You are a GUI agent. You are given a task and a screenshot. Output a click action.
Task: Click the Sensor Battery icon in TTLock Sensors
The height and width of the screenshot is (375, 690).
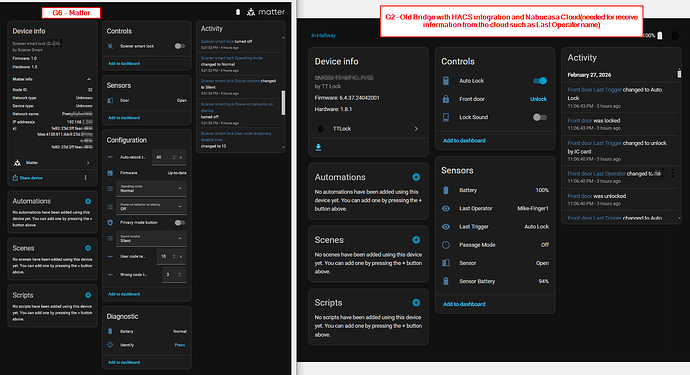point(446,281)
